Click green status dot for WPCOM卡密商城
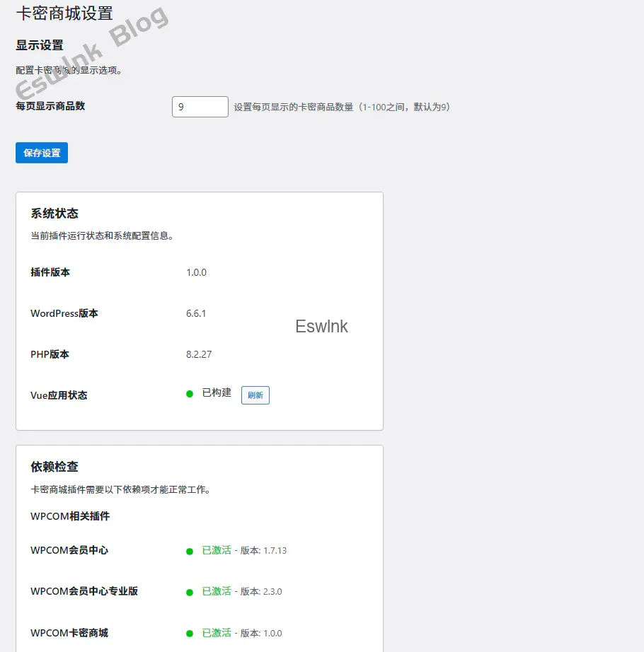644x652 pixels. pos(190,634)
